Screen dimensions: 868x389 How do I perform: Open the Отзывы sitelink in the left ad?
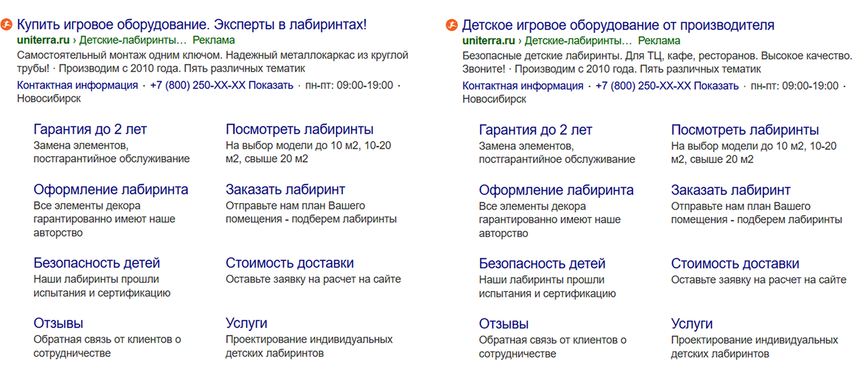pos(58,323)
